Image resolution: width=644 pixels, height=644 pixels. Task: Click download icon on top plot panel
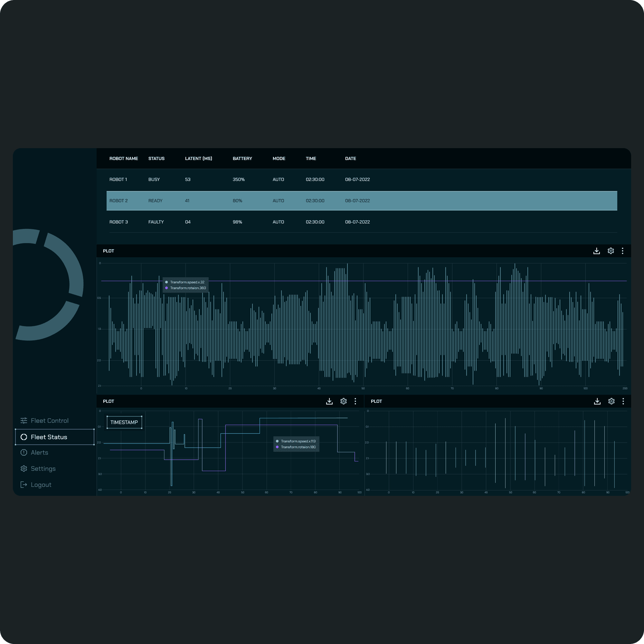click(597, 251)
